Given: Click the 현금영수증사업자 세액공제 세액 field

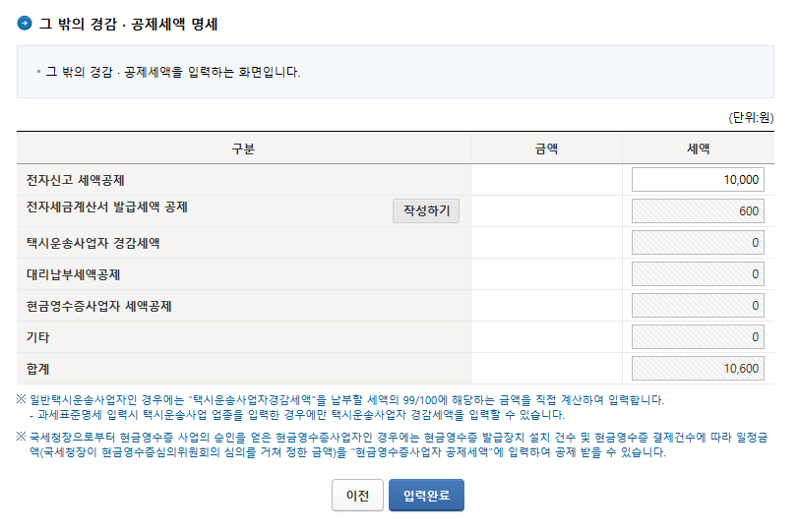Looking at the screenshot, I should pyautogui.click(x=698, y=306).
